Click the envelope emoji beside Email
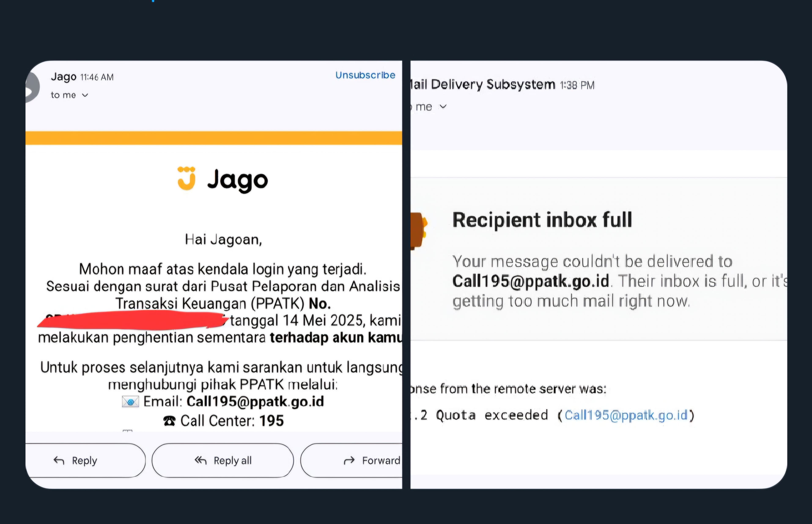This screenshot has height=524, width=812. pyautogui.click(x=131, y=402)
